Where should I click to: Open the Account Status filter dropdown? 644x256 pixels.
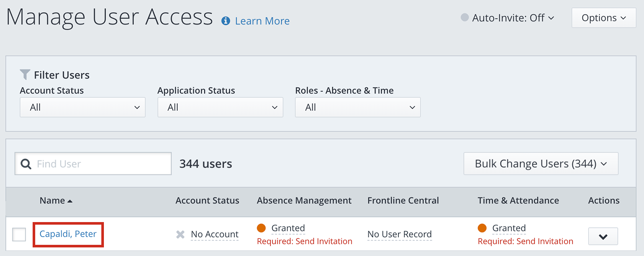pyautogui.click(x=82, y=107)
